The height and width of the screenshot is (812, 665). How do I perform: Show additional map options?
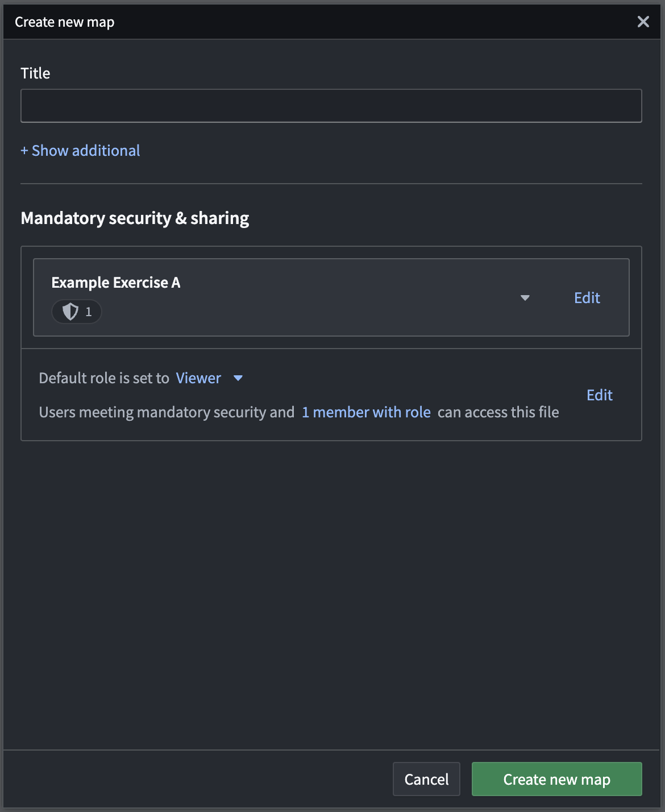[x=80, y=150]
